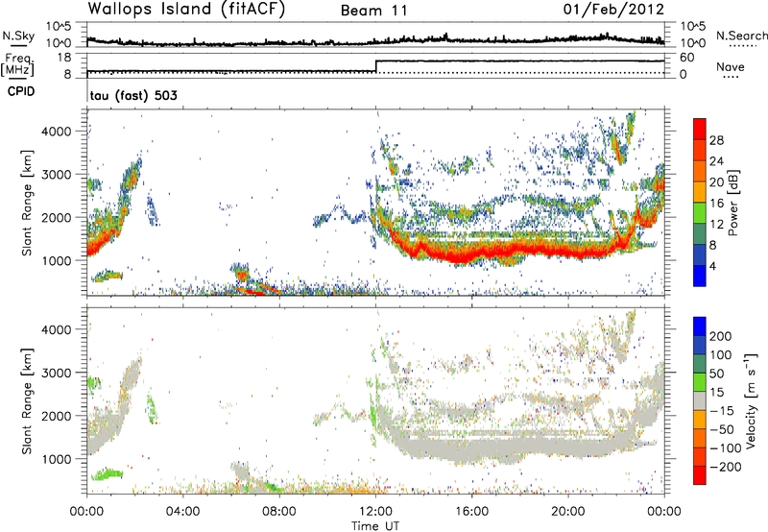This screenshot has height=532, width=768.
Task: Click the frequency line step-up at 12:00
Action: (375, 66)
